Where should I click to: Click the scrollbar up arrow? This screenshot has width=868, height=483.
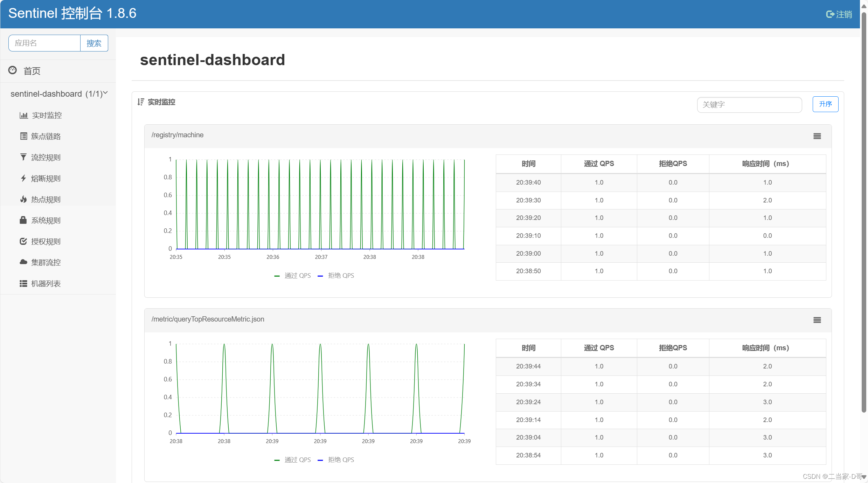[x=864, y=6]
